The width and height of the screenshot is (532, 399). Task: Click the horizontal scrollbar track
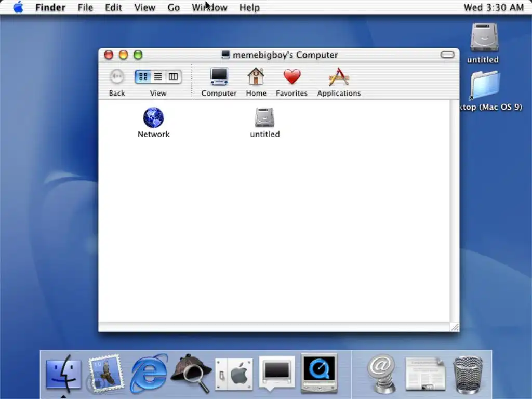[x=274, y=327]
